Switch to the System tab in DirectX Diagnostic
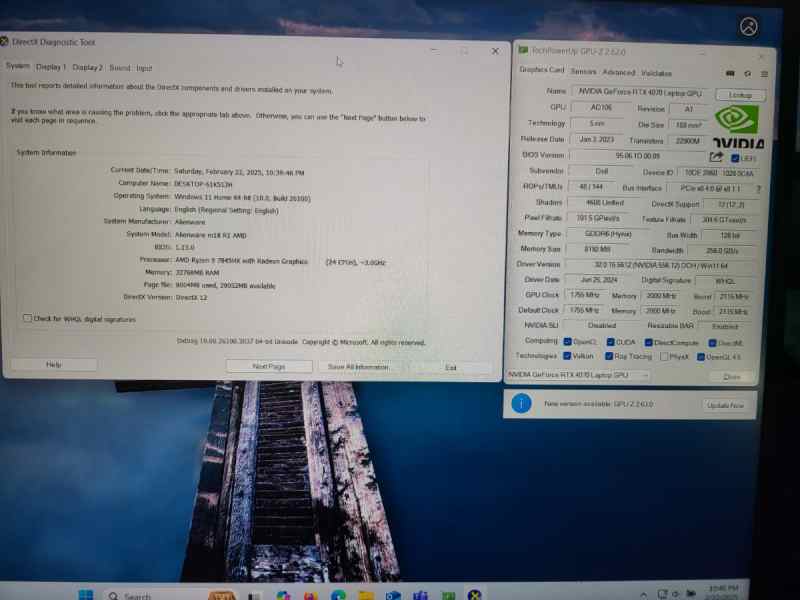The image size is (800, 600). pyautogui.click(x=17, y=66)
